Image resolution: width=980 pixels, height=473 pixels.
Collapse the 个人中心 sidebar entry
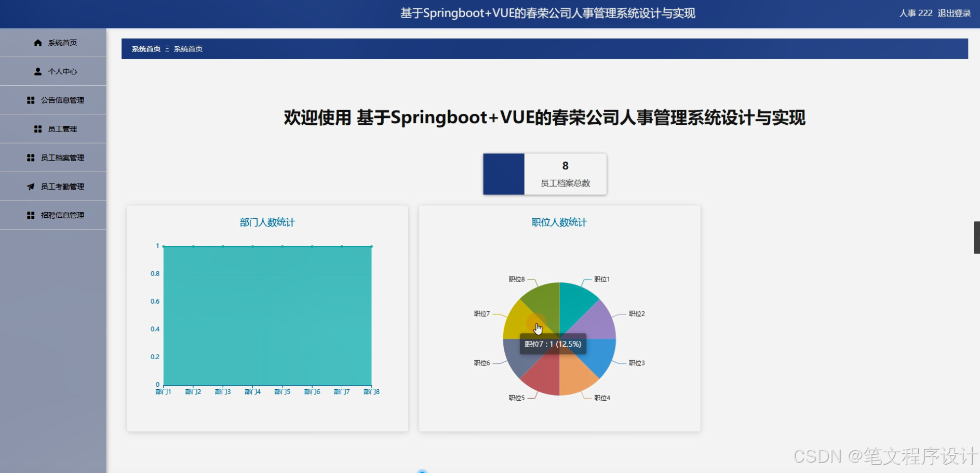62,71
